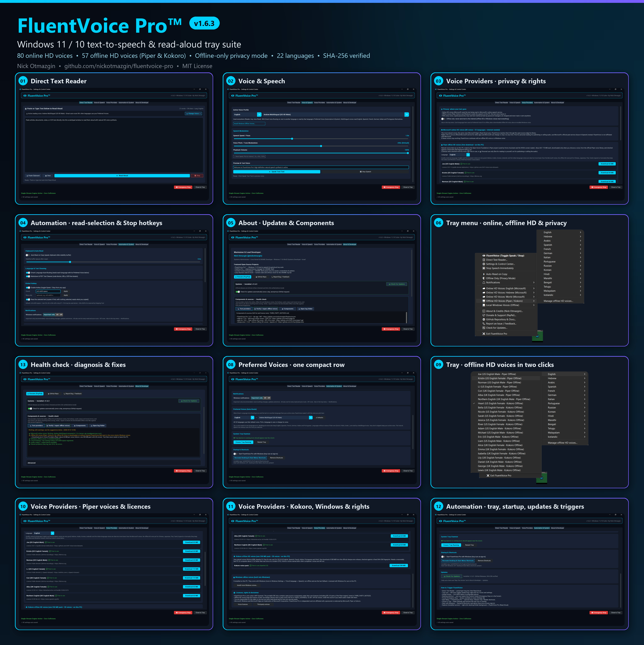The height and width of the screenshot is (645, 644).
Task: In panel 02, open the English language dropdown
Action: 247,114
